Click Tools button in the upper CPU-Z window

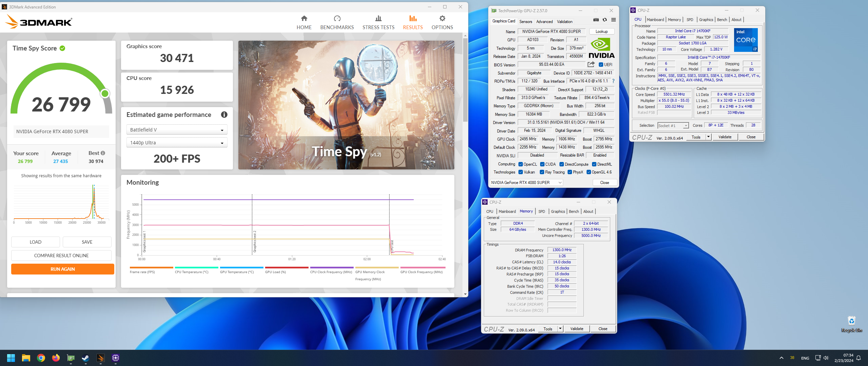tap(696, 137)
